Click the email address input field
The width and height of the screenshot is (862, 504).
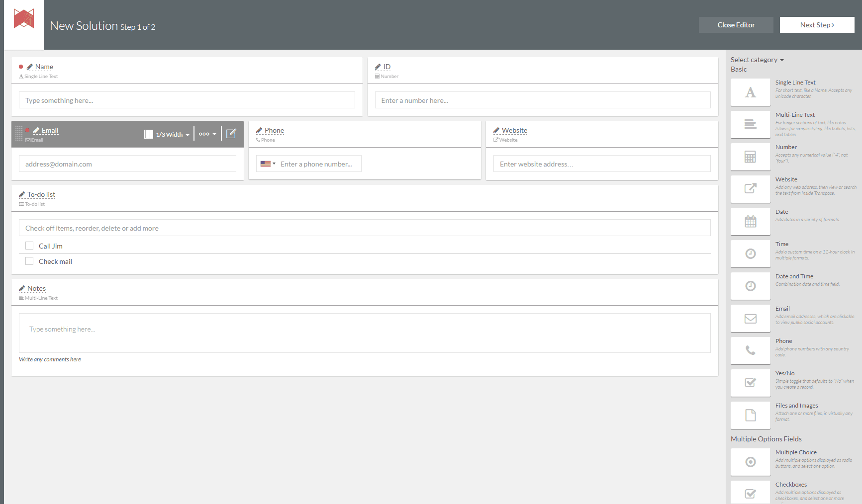tap(127, 164)
